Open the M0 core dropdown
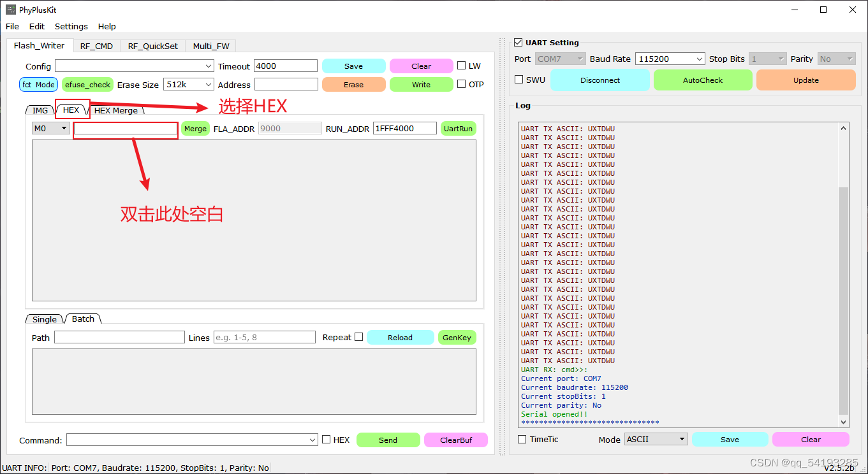868x474 pixels. 51,128
